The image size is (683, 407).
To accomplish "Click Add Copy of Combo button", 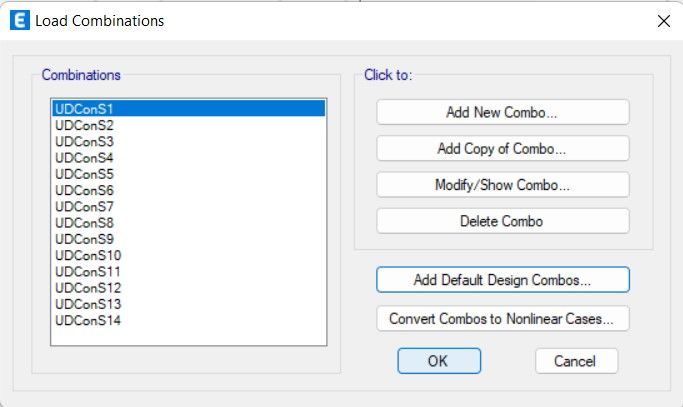I will pyautogui.click(x=503, y=149).
